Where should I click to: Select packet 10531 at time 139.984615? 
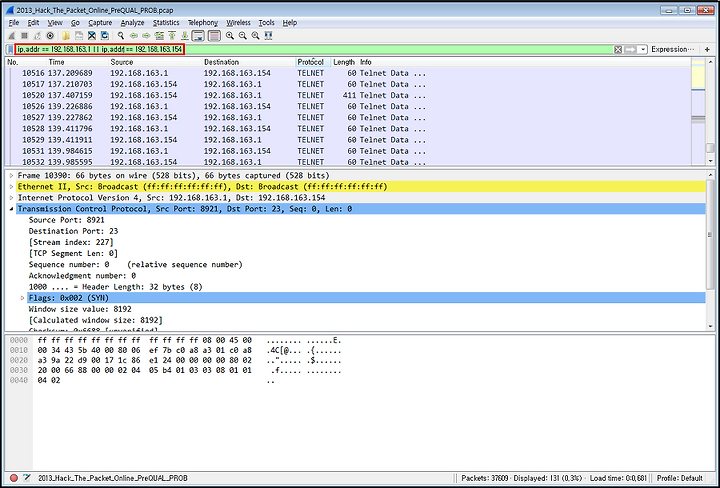pos(348,151)
